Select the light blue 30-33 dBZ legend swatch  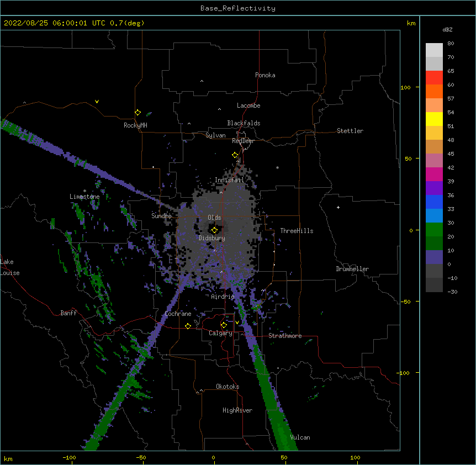pyautogui.click(x=434, y=216)
